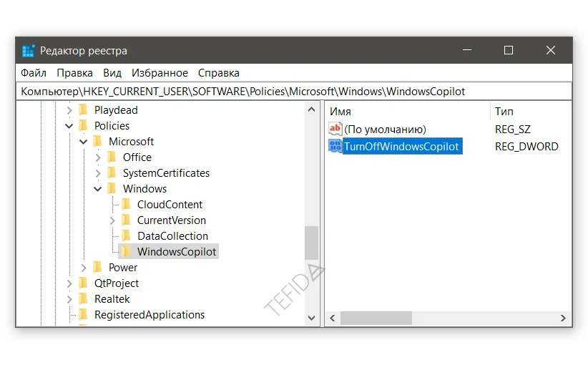Expand the Power key
This screenshot has height=365, width=588.
pos(84,268)
